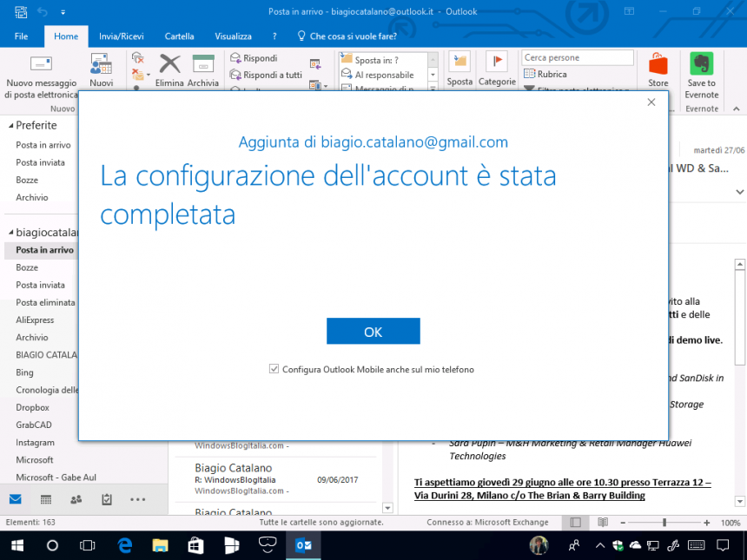
Task: Open Cortana search circle on taskbar
Action: point(52,545)
